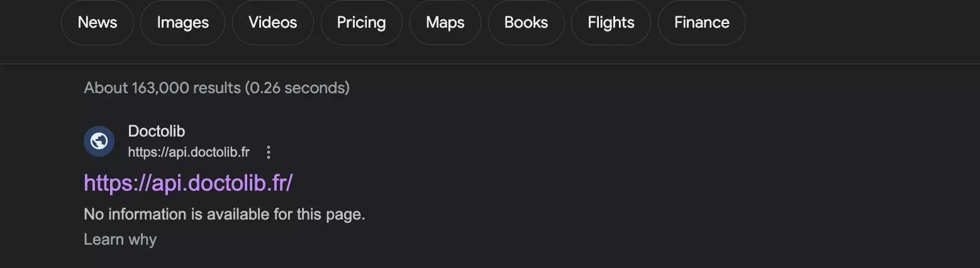This screenshot has width=980, height=268.
Task: Switch to the News filter
Action: [x=97, y=23]
